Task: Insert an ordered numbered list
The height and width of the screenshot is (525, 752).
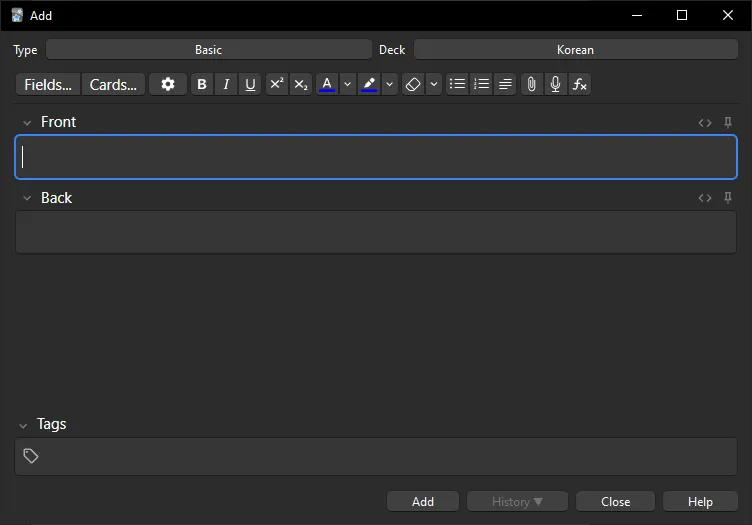Action: [x=481, y=85]
